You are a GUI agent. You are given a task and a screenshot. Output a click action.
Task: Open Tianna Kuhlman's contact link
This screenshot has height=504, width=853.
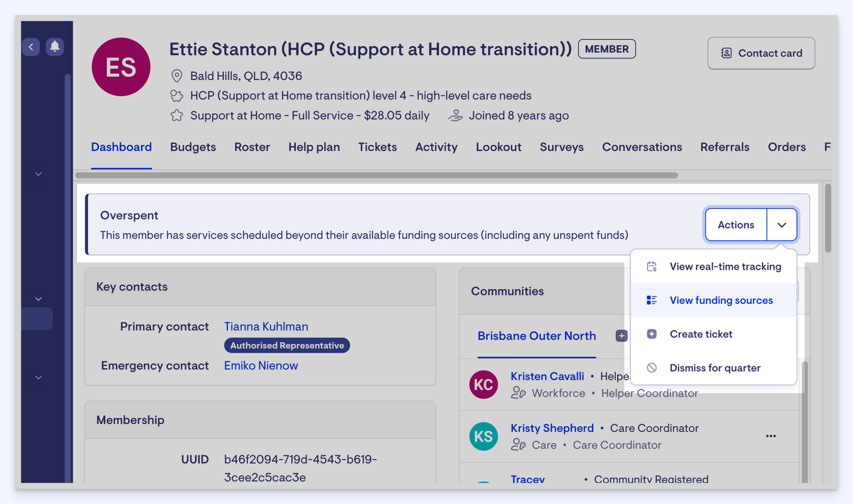click(266, 327)
